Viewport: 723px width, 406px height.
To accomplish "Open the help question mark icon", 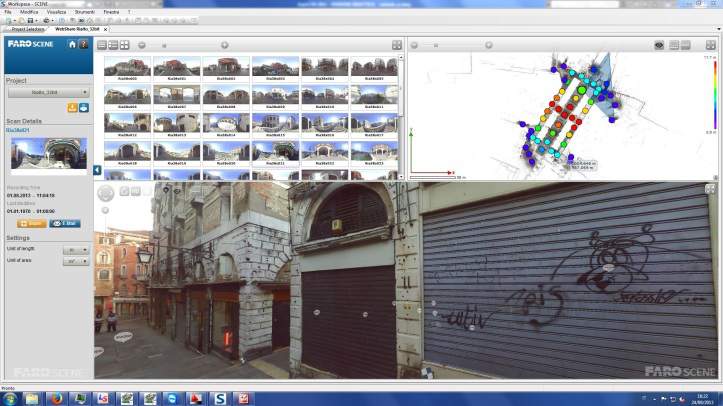I will click(83, 44).
